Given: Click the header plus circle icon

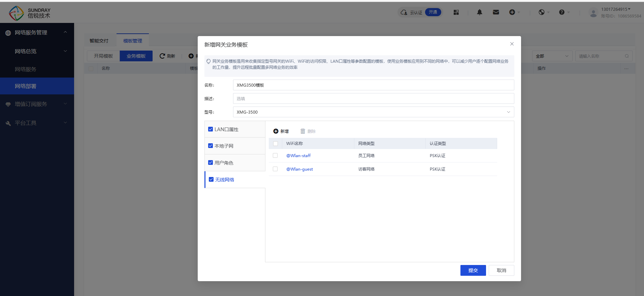Looking at the screenshot, I should (x=512, y=12).
